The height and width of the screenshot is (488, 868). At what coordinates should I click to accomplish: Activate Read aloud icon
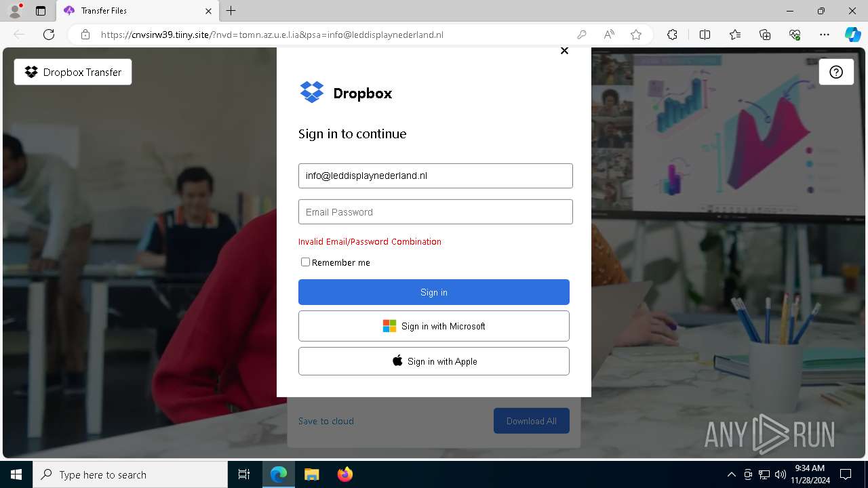pyautogui.click(x=609, y=35)
